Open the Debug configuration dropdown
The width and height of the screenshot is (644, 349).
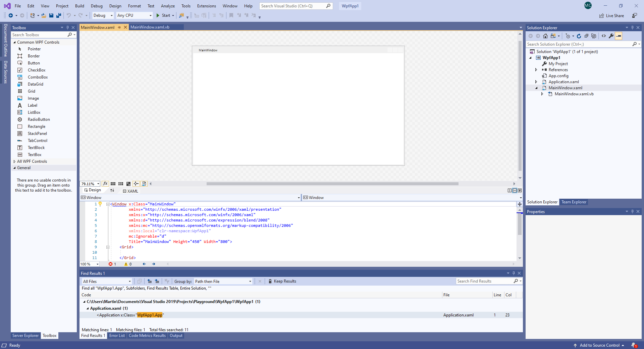pos(102,15)
